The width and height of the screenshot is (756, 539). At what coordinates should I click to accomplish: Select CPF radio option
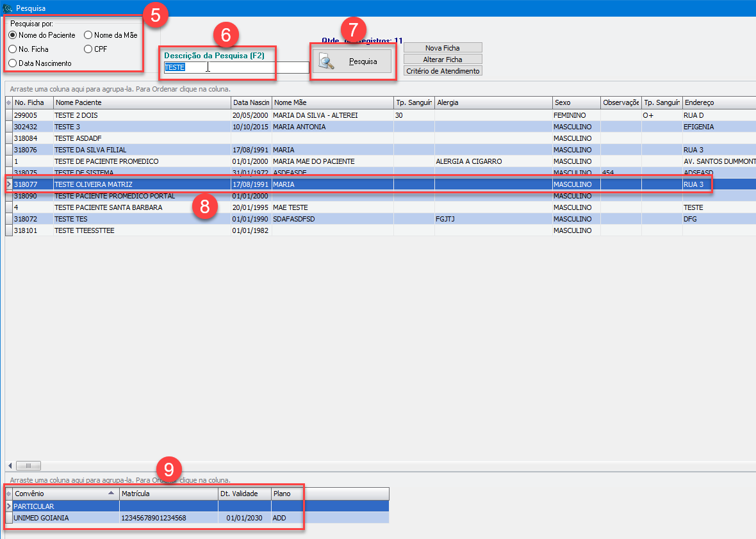(88, 49)
